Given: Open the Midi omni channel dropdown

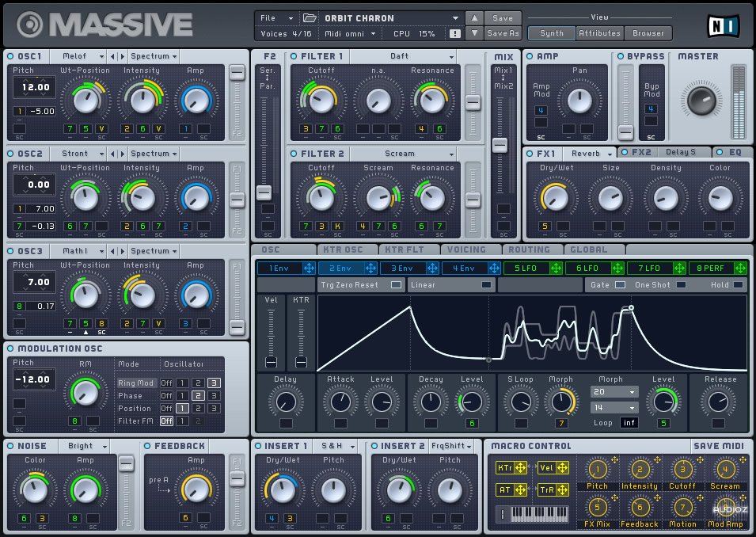Looking at the screenshot, I should [350, 34].
